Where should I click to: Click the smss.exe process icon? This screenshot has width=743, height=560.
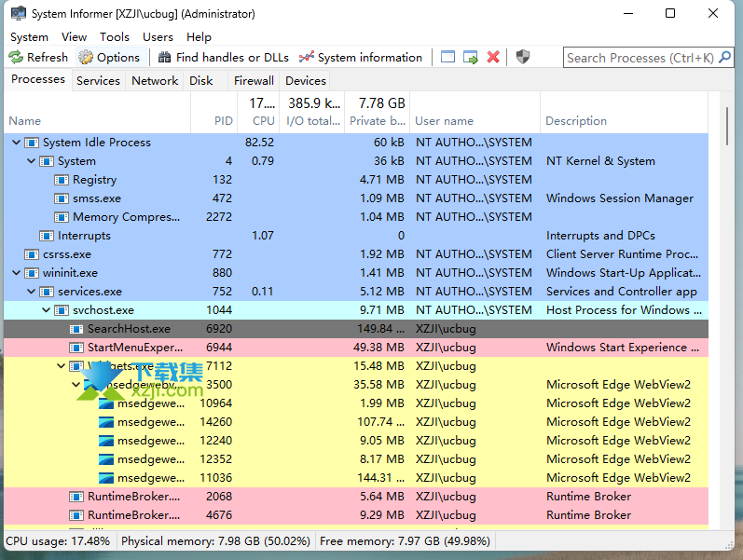pos(62,198)
